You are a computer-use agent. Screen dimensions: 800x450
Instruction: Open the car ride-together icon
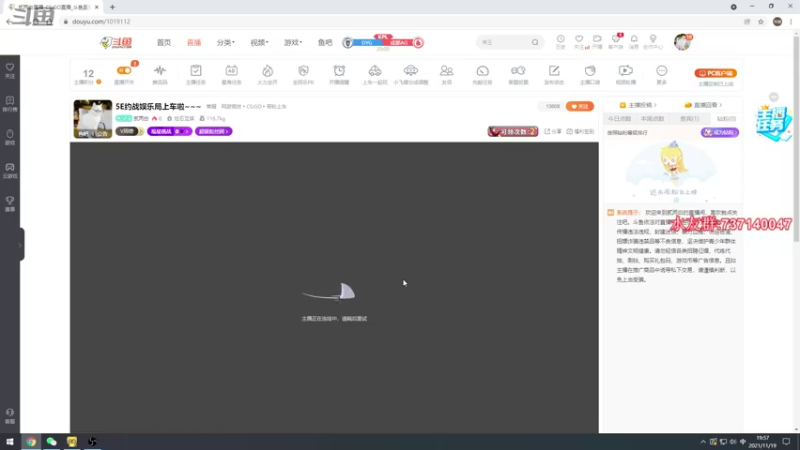(374, 70)
